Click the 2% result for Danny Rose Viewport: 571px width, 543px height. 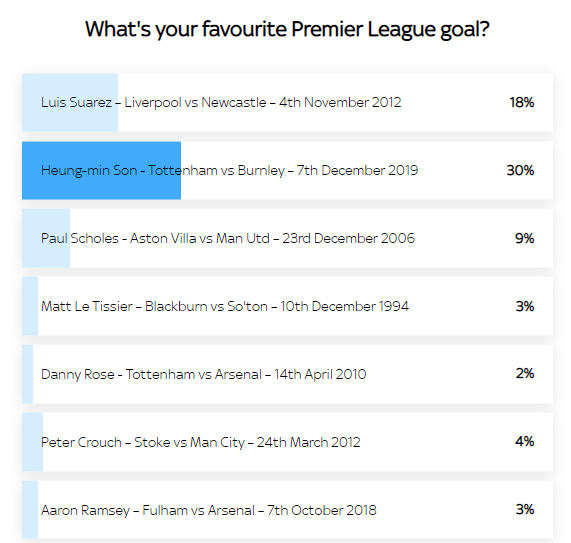click(x=525, y=373)
